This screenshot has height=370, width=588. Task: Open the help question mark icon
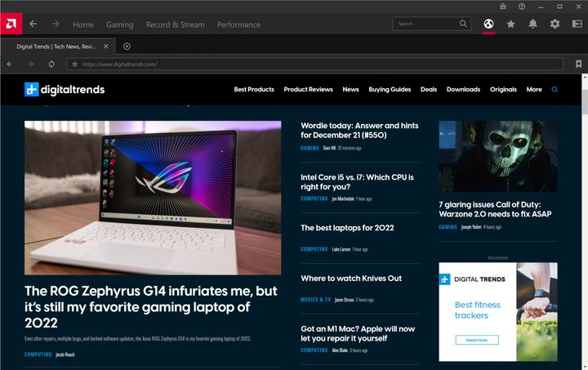[x=522, y=7]
